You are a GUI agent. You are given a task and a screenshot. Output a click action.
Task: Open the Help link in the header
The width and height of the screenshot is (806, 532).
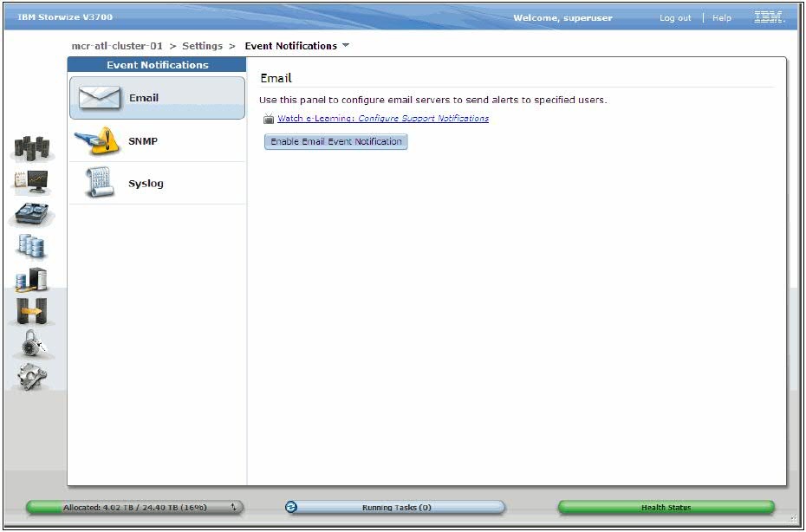[x=722, y=17]
